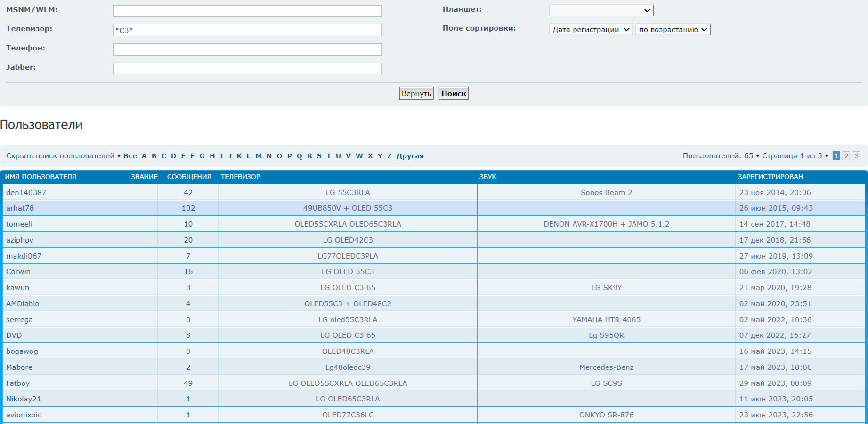Screen dimensions: 868x424
Task: Click the MSNM/WLM text field
Action: point(247,11)
